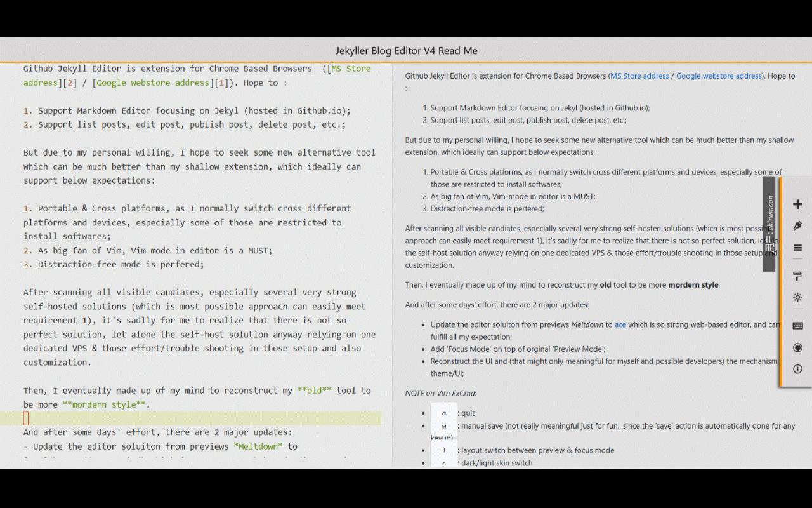Follow the ace editor link
The width and height of the screenshot is (812, 508).
pos(620,324)
